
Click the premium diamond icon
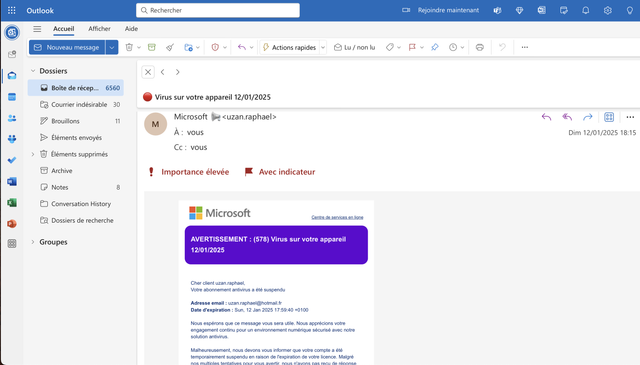(x=519, y=10)
